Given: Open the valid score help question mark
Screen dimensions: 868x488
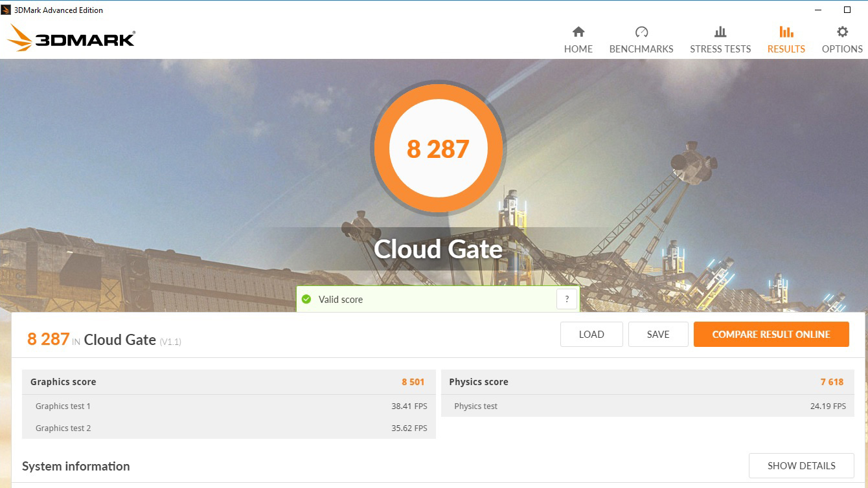Looking at the screenshot, I should [x=567, y=299].
